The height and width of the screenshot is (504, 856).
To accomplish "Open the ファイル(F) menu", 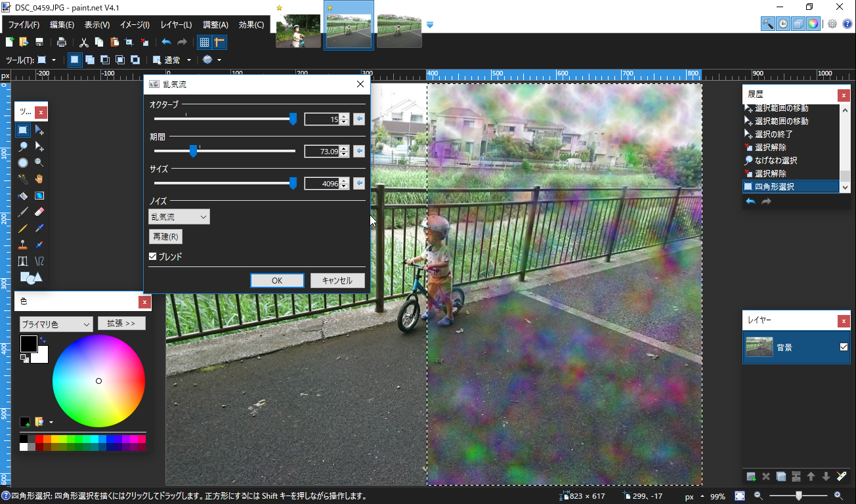I will 24,25.
